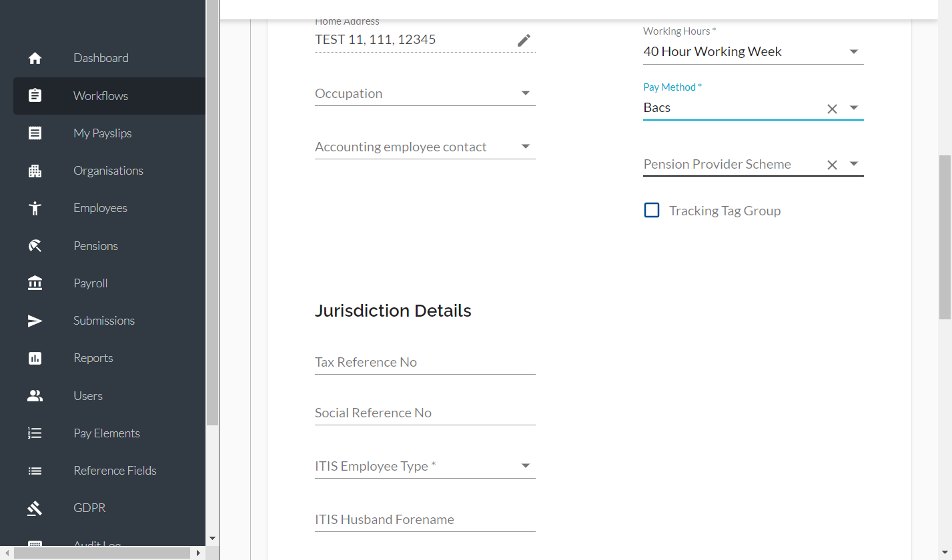Go to Dashboard menu item
Viewport: 952px width, 560px height.
click(x=109, y=58)
